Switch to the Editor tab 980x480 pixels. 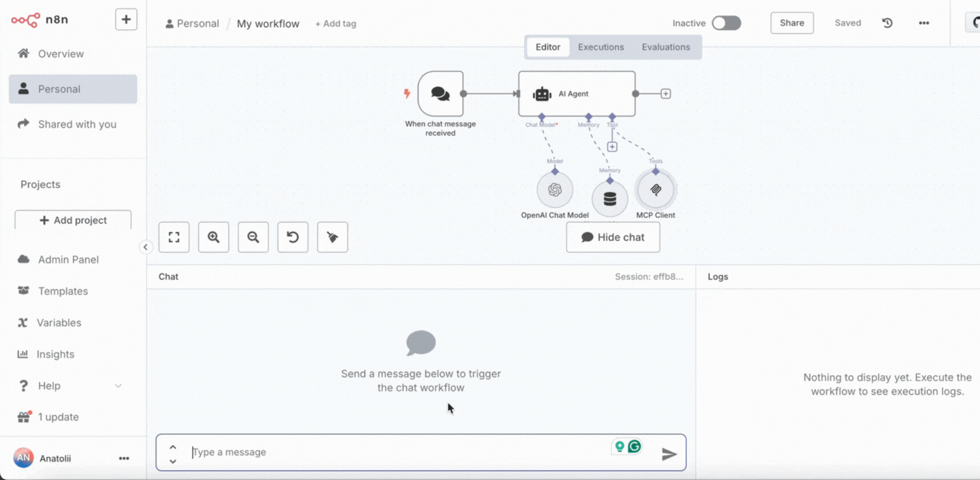[548, 47]
